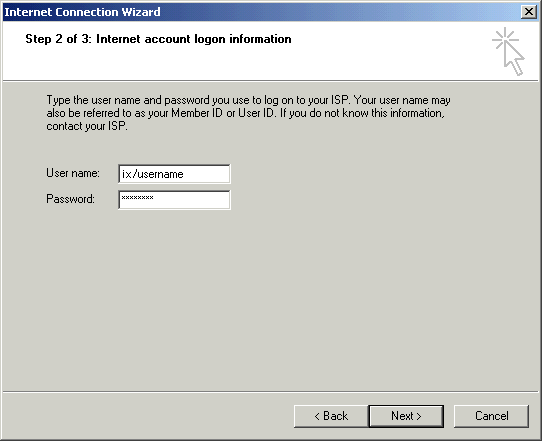Click the wizard cursor icon in header
This screenshot has height=441, width=542.
508,51
